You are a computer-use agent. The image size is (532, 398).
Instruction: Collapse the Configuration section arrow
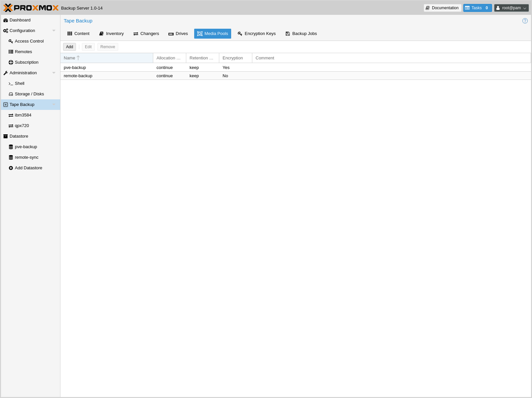point(54,31)
